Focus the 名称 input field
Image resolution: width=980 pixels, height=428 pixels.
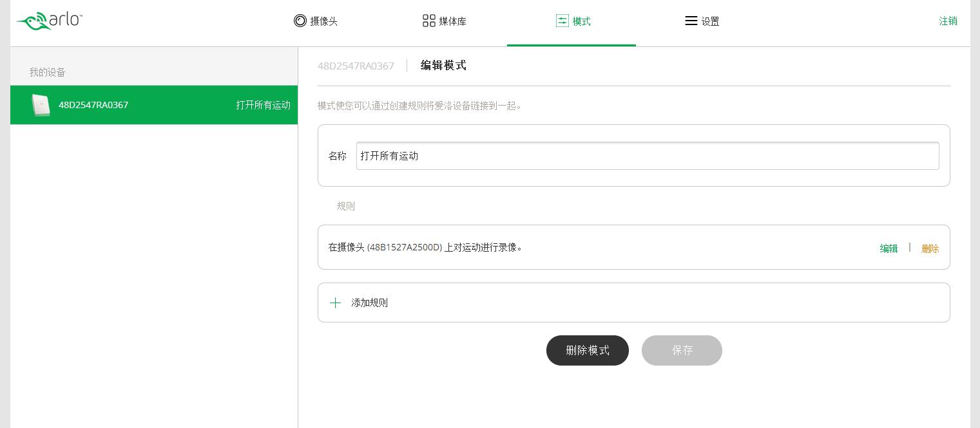[647, 156]
